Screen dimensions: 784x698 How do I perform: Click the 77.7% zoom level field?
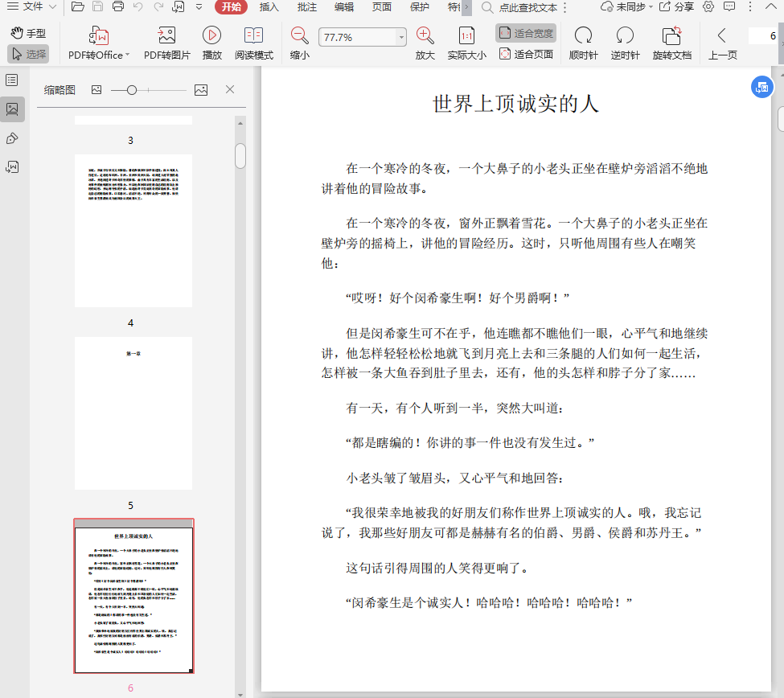coord(358,37)
